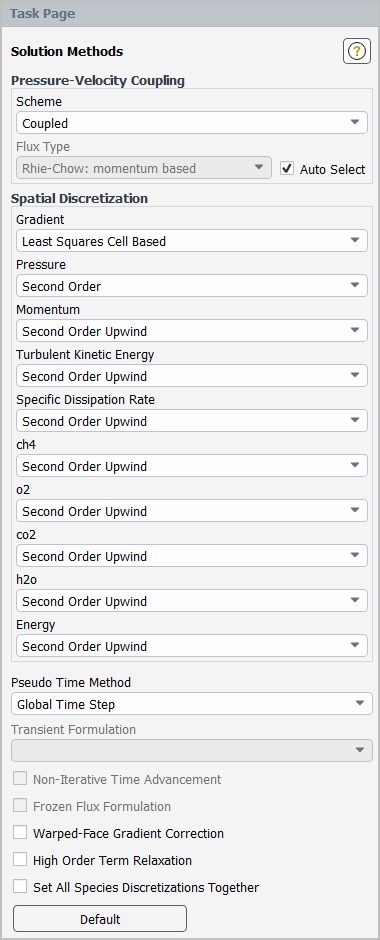Screen dimensions: 380x940
Task: Check Set All Species Discretizations Together
Action: tap(20, 886)
